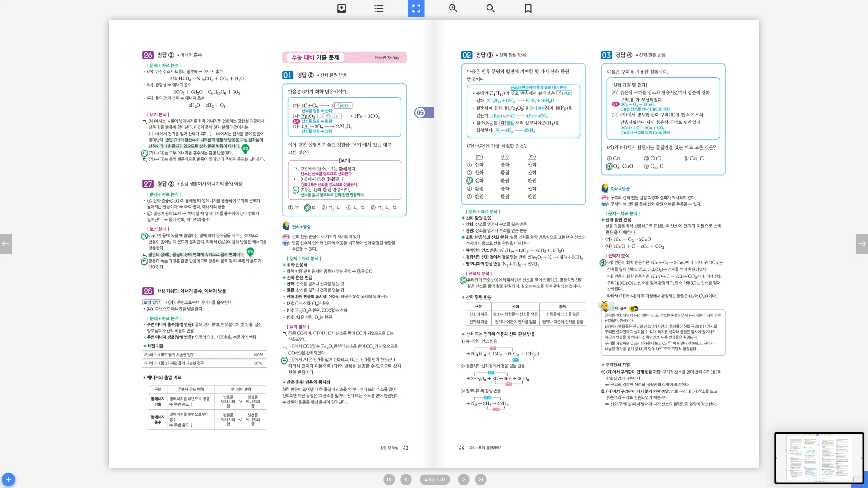This screenshot has width=868, height=488.
Task: Click the left edge page-turn arrow
Action: [x=6, y=244]
